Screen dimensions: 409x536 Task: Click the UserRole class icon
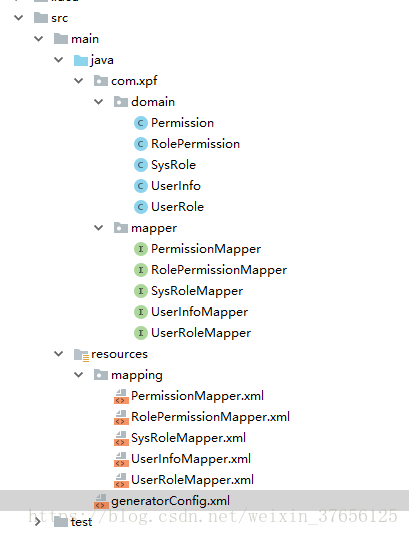(x=141, y=207)
